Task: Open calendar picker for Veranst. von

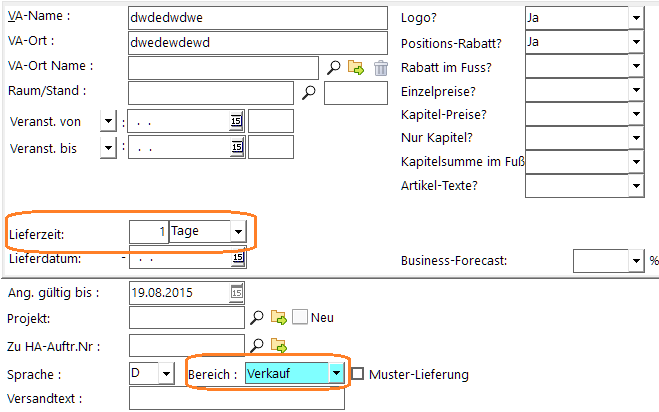Action: pos(237,121)
